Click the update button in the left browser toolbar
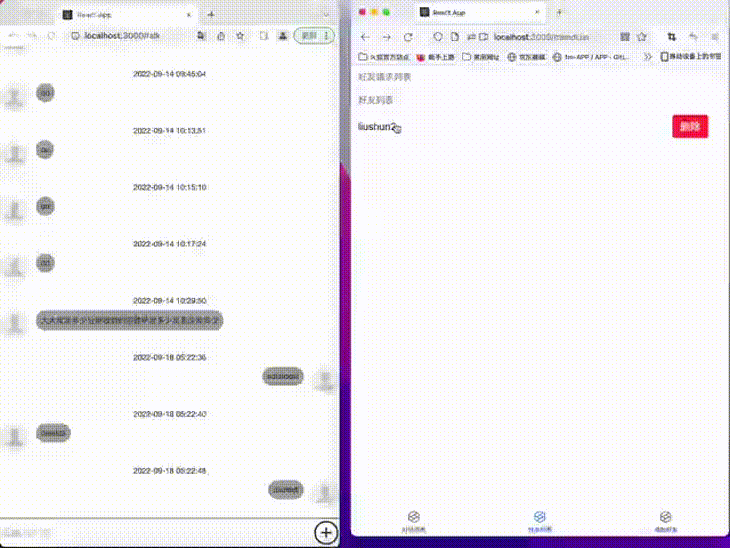This screenshot has width=730, height=548. pos(309,36)
